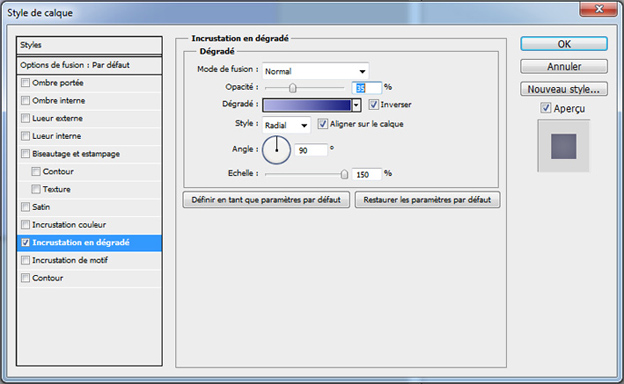Image resolution: width=624 pixels, height=384 pixels.
Task: Enable the Lueur externe checkbox
Action: tap(25, 118)
